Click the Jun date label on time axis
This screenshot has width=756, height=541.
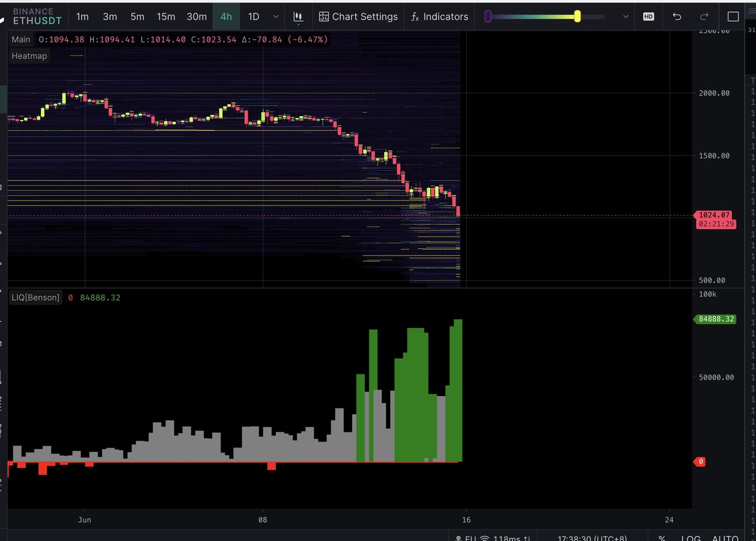point(85,520)
